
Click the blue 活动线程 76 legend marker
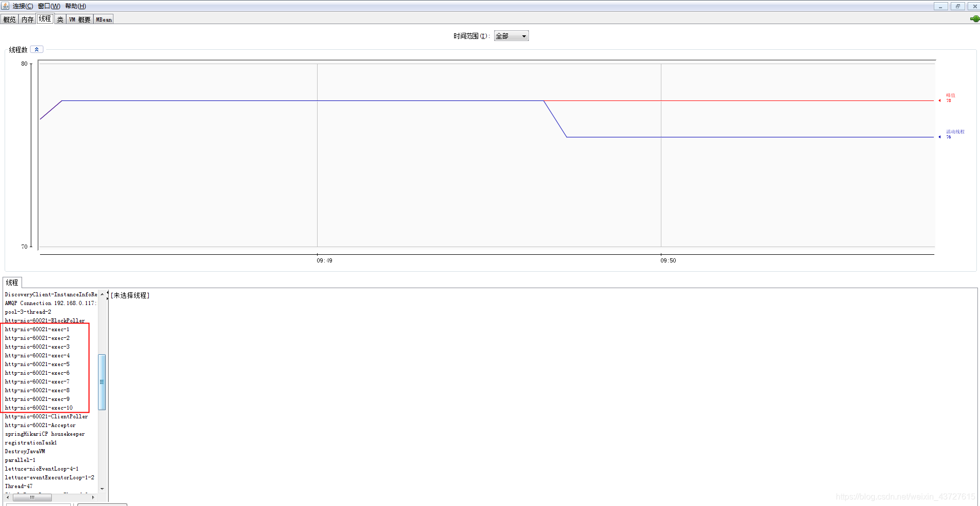pos(939,137)
